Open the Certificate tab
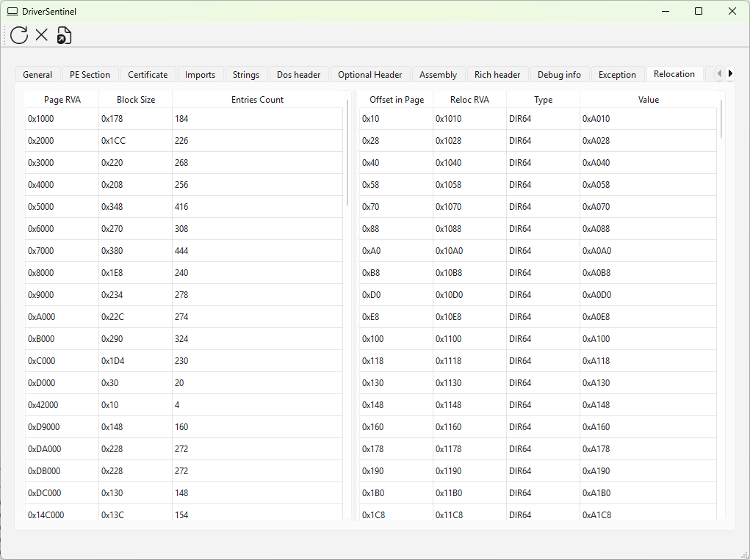Image resolution: width=750 pixels, height=560 pixels. 148,75
